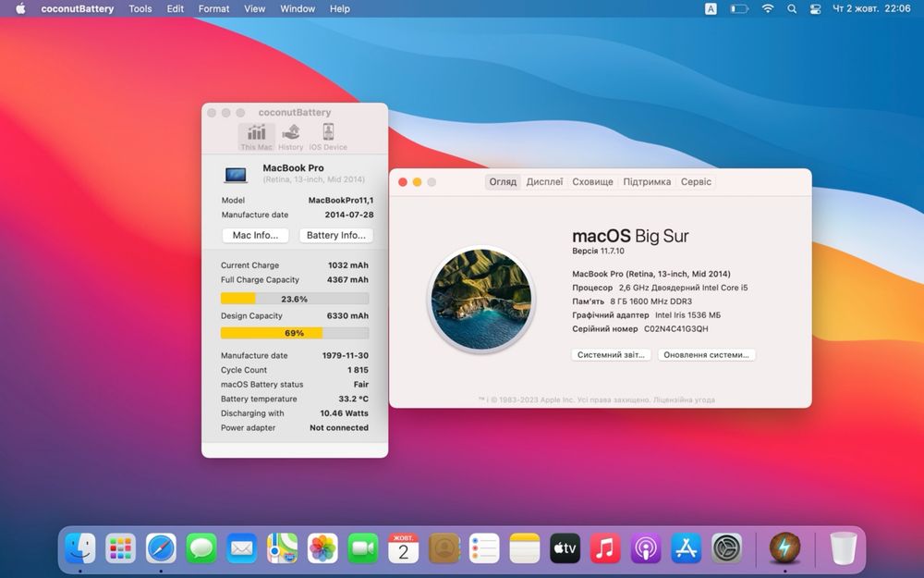Open Mail from the Dock
924x578 pixels.
[241, 548]
